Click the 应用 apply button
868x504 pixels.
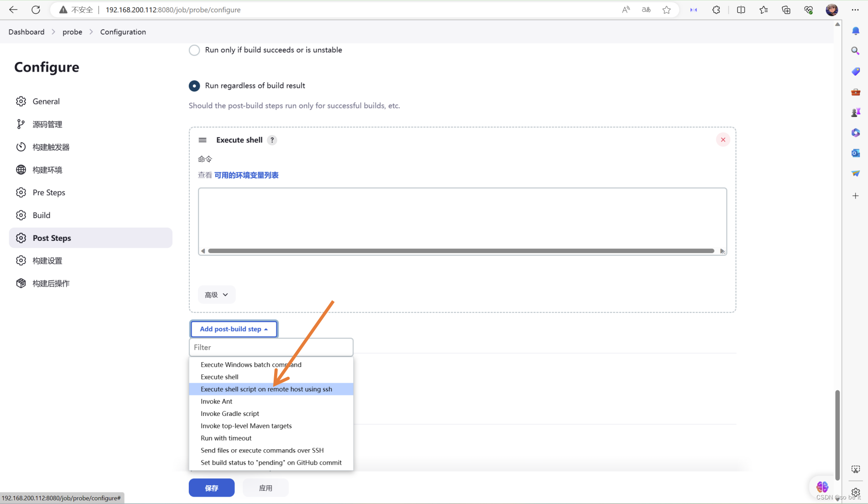point(265,488)
